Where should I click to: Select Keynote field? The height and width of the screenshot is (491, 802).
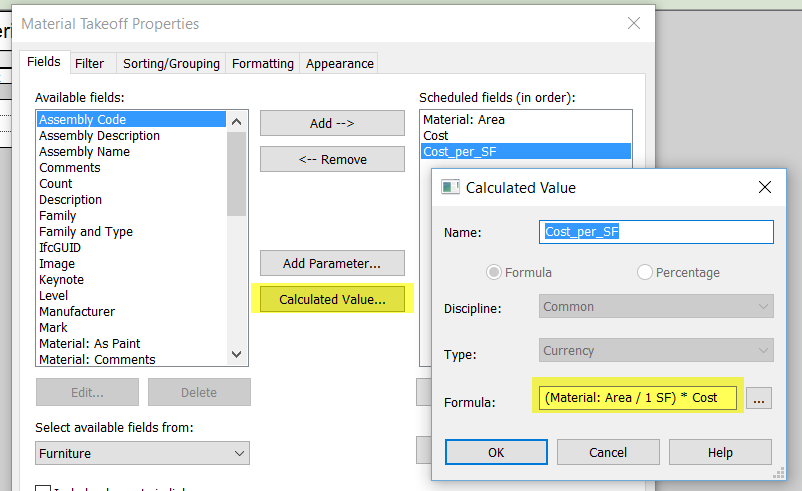coord(132,279)
